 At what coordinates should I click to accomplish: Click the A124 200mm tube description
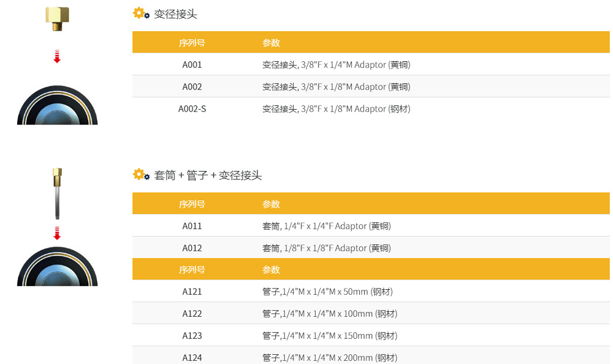pyautogui.click(x=330, y=357)
